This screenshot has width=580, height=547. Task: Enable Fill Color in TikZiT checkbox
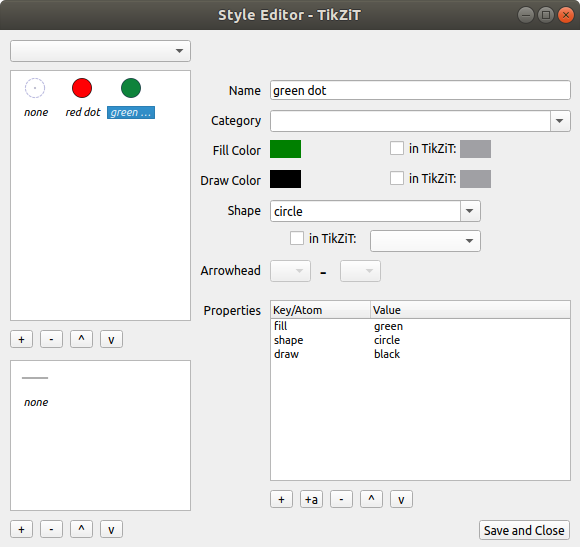pos(397,149)
